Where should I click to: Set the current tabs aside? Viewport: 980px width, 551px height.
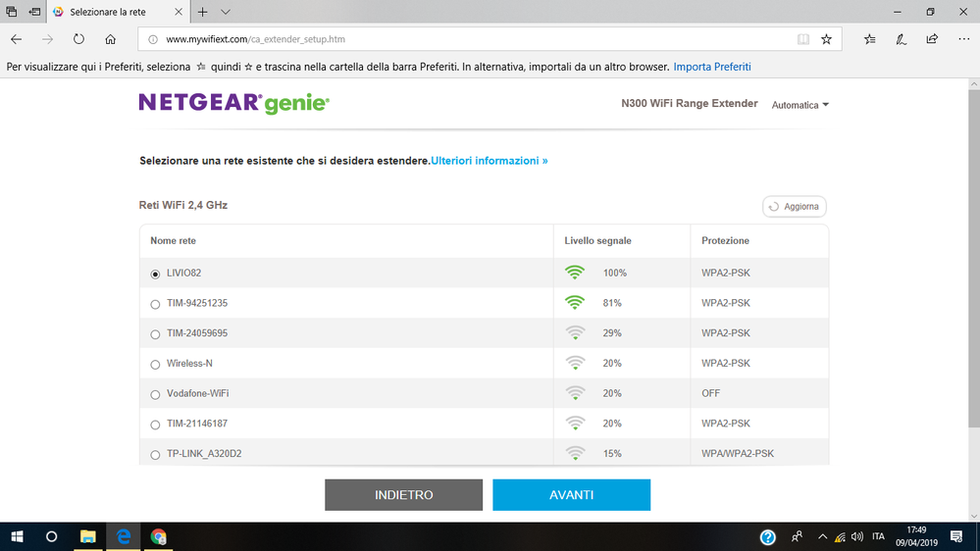[x=35, y=12]
